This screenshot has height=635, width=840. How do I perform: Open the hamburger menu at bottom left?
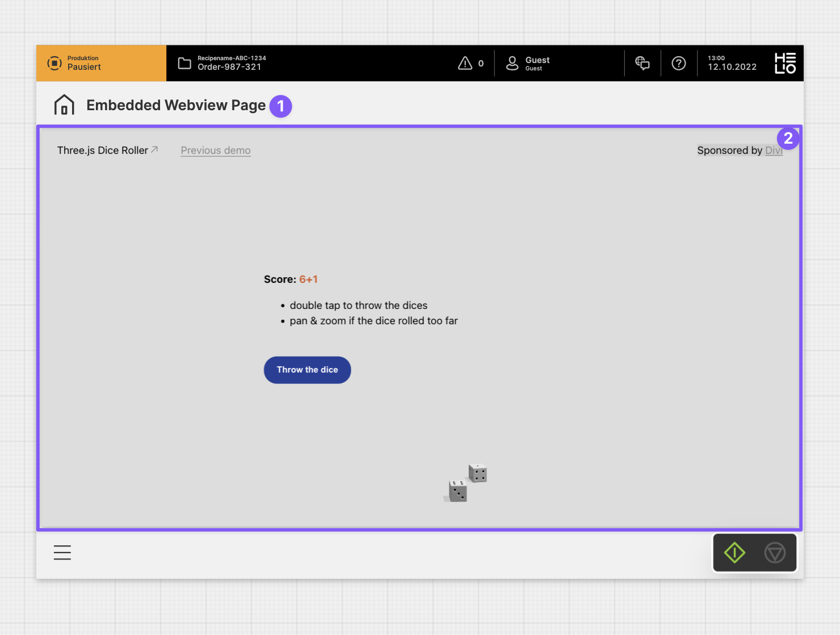pos(62,553)
